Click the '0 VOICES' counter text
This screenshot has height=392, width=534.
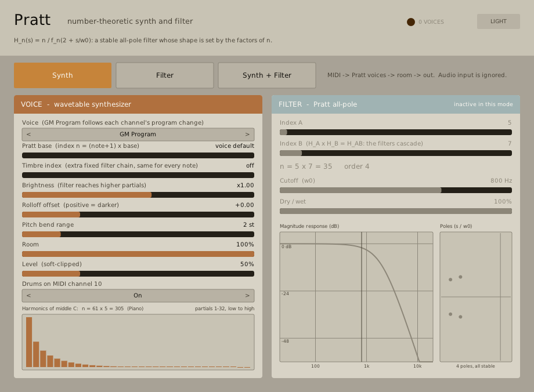point(431,22)
